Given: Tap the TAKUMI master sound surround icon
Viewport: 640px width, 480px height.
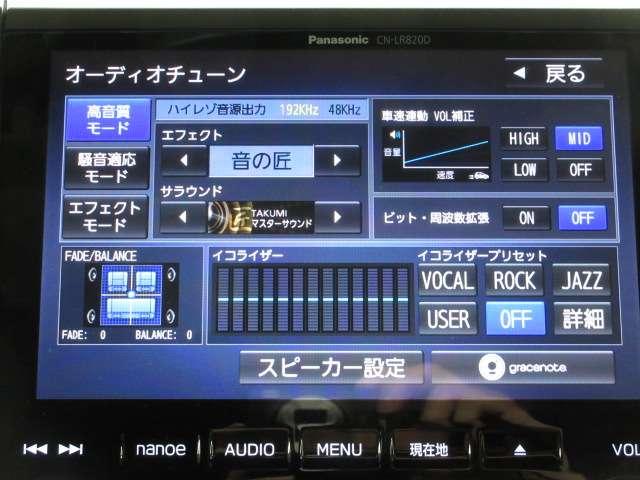Looking at the screenshot, I should click(x=259, y=217).
